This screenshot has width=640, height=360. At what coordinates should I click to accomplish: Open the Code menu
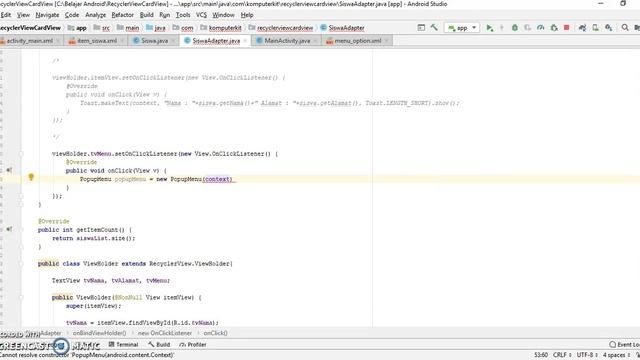point(72,15)
